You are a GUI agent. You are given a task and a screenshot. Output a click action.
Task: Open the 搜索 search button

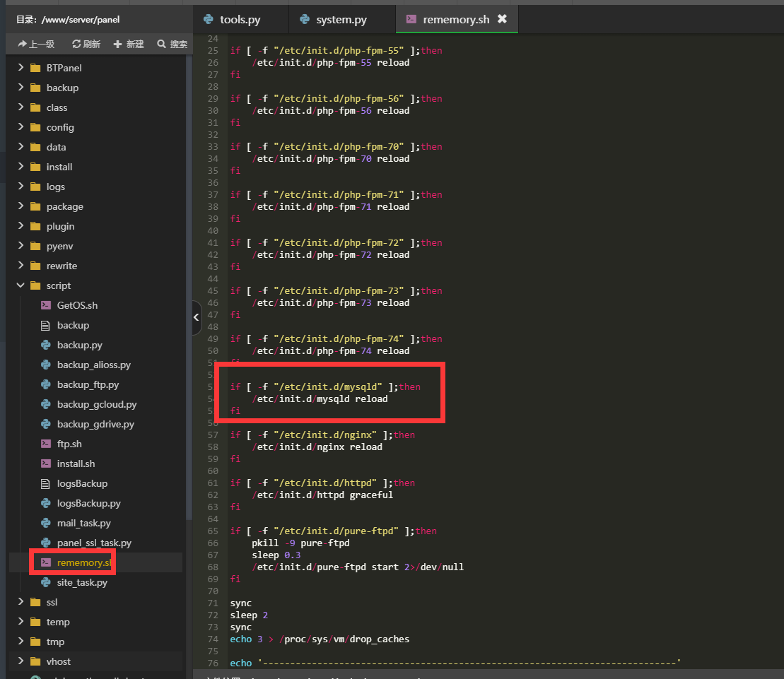(172, 44)
